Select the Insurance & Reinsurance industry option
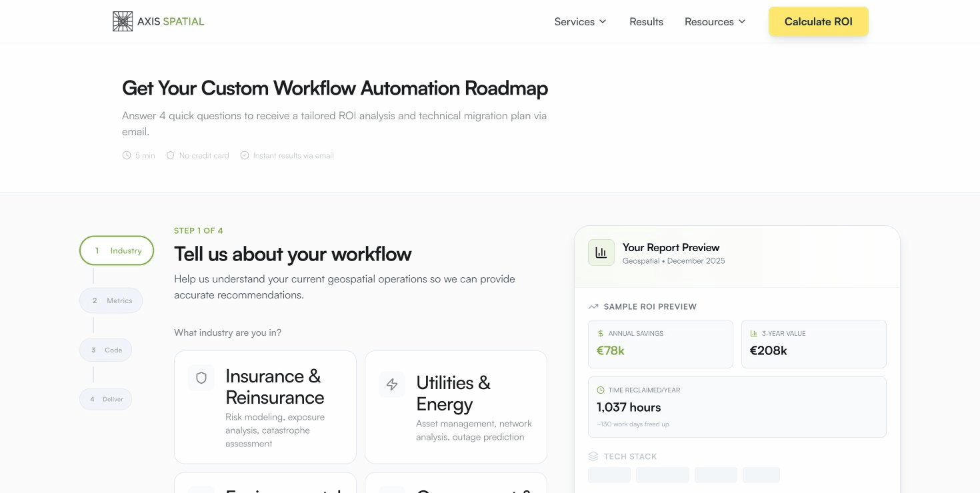The width and height of the screenshot is (980, 493). pos(265,407)
